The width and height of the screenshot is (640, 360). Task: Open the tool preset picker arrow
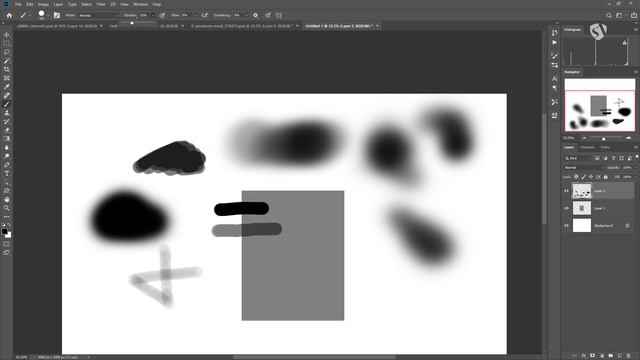point(30,15)
